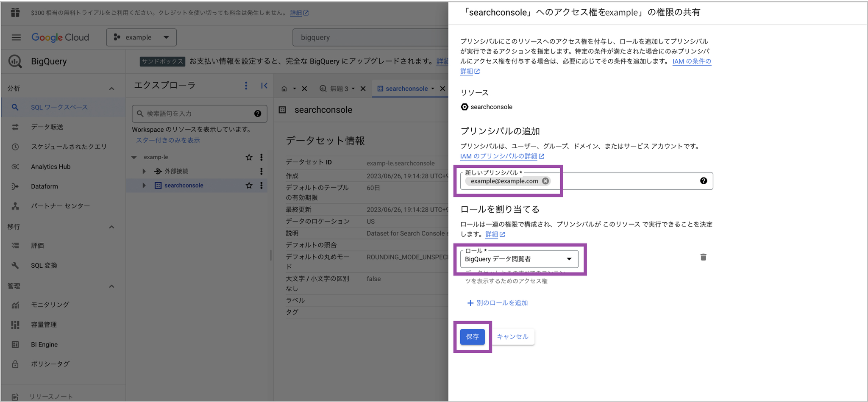Open 詳細 link under ロールを割り当てる
The height and width of the screenshot is (402, 868).
(495, 234)
